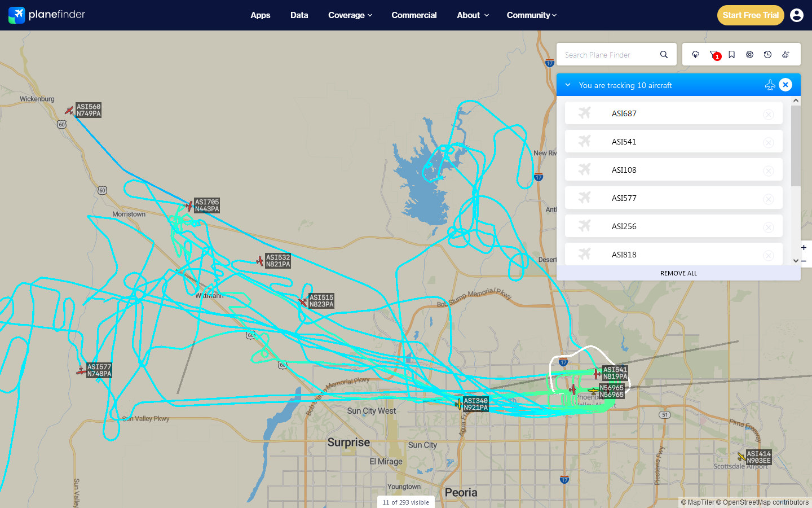Click ASI687 row in tracking list
The width and height of the screenshot is (812, 508).
click(x=674, y=113)
